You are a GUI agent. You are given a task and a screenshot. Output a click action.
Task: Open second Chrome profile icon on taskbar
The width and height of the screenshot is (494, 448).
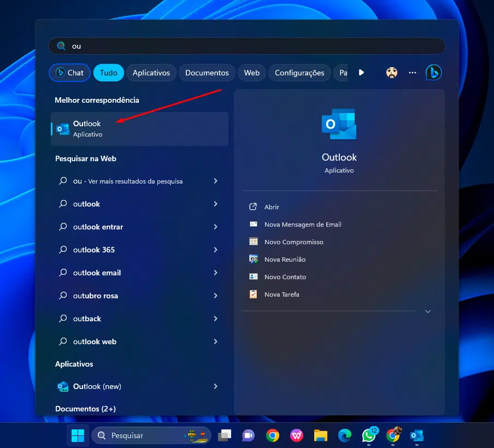click(x=393, y=435)
